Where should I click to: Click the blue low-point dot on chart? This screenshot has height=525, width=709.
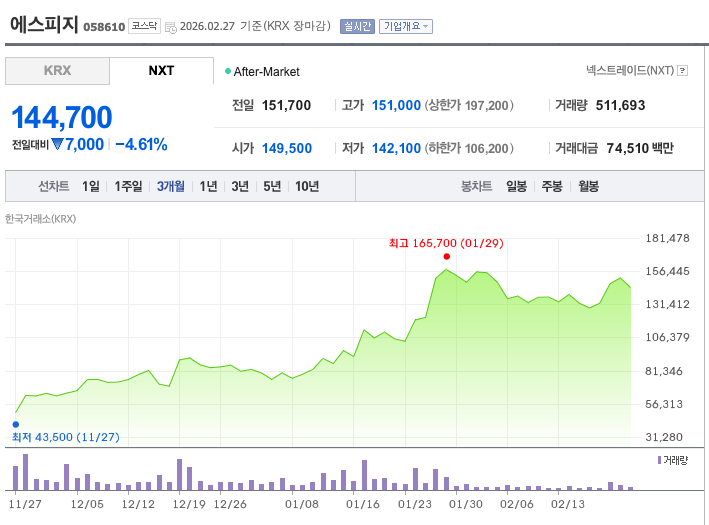click(16, 424)
